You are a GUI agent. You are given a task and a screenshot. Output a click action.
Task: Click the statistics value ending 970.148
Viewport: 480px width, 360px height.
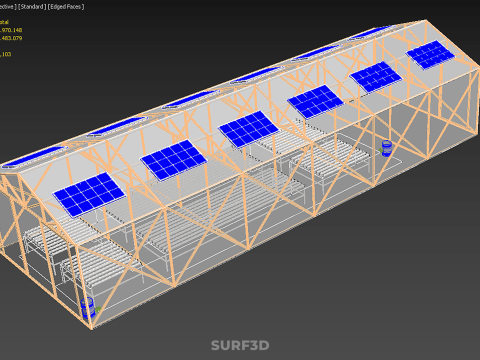pos(11,30)
